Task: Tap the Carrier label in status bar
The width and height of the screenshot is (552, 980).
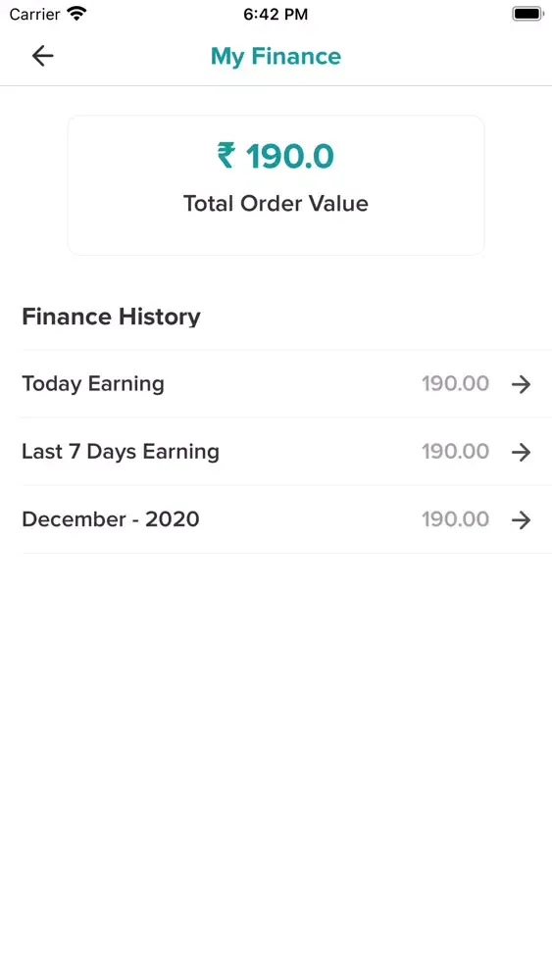Action: pyautogui.click(x=34, y=14)
